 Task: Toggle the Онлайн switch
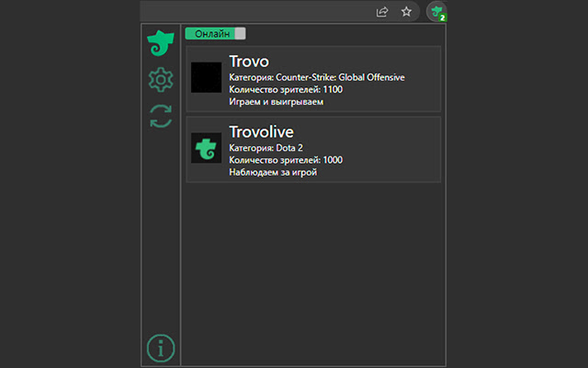pyautogui.click(x=216, y=33)
